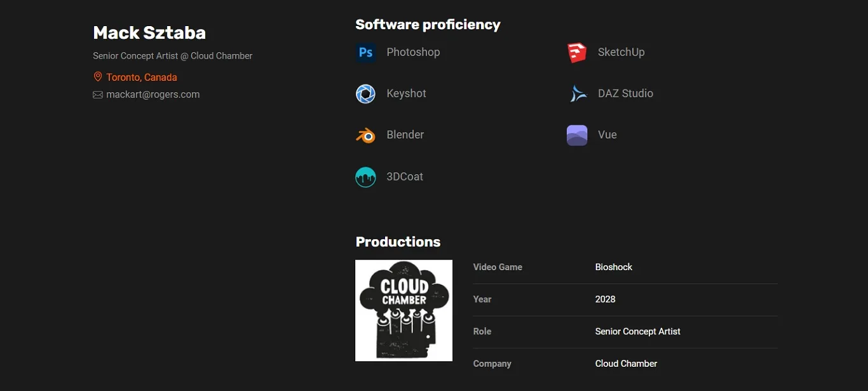Click the Keyshot icon
The width and height of the screenshot is (868, 391).
coord(365,93)
